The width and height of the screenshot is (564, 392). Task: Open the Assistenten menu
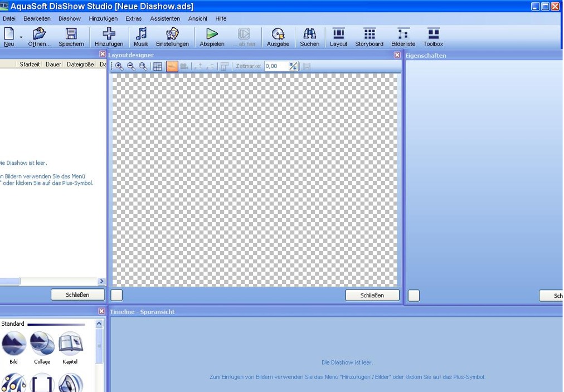165,18
